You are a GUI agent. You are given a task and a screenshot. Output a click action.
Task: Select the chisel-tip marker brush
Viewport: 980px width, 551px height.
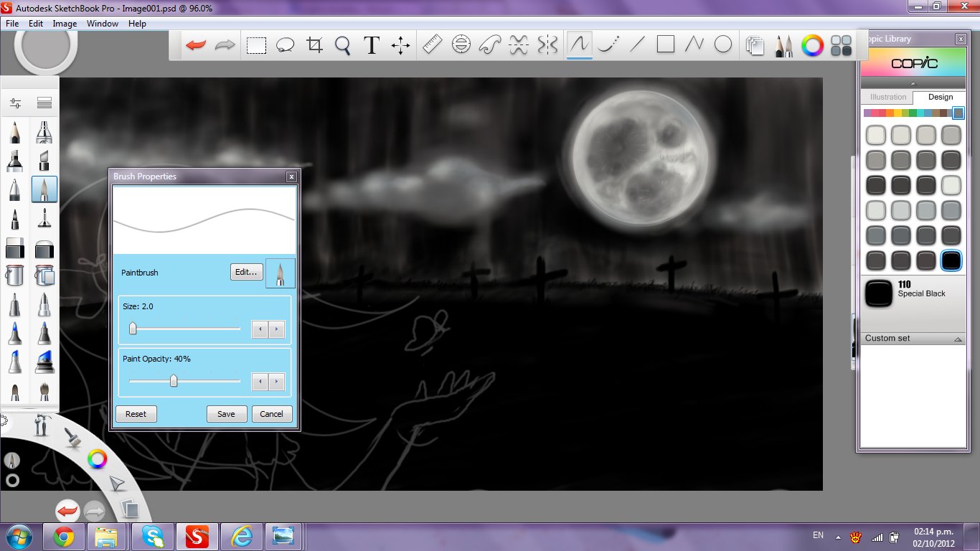click(44, 161)
